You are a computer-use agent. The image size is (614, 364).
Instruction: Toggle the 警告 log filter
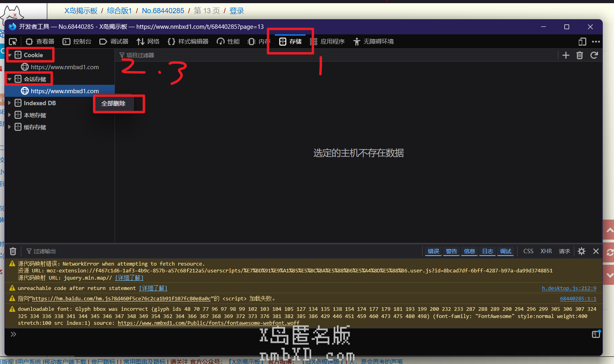click(451, 251)
